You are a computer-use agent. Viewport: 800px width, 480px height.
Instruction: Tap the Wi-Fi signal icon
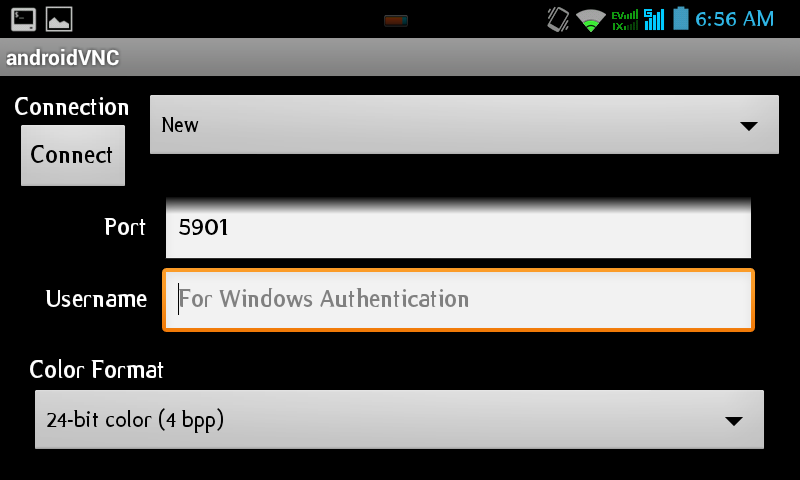(x=590, y=20)
